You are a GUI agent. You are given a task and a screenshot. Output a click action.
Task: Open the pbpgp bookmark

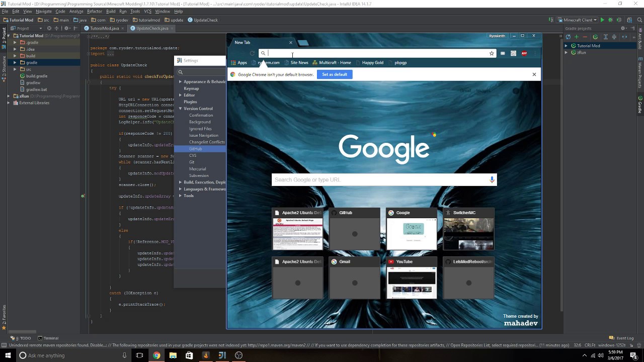pos(397,63)
